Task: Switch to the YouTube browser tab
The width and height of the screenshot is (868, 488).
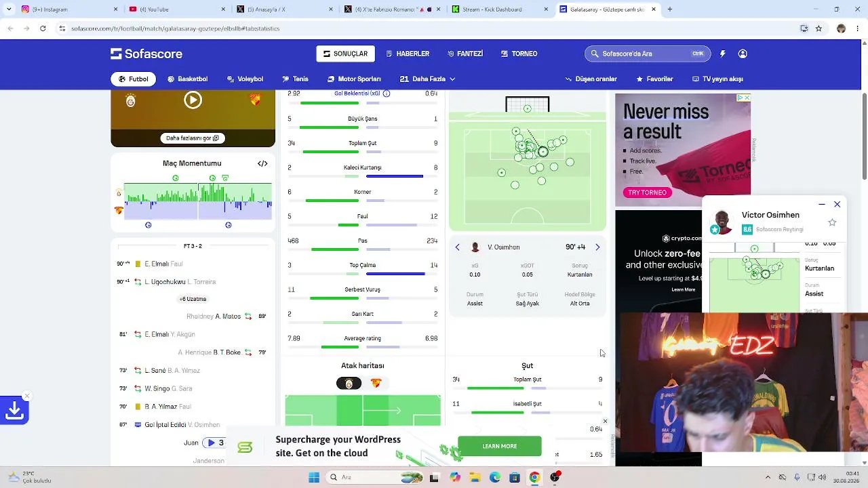Action: point(176,9)
